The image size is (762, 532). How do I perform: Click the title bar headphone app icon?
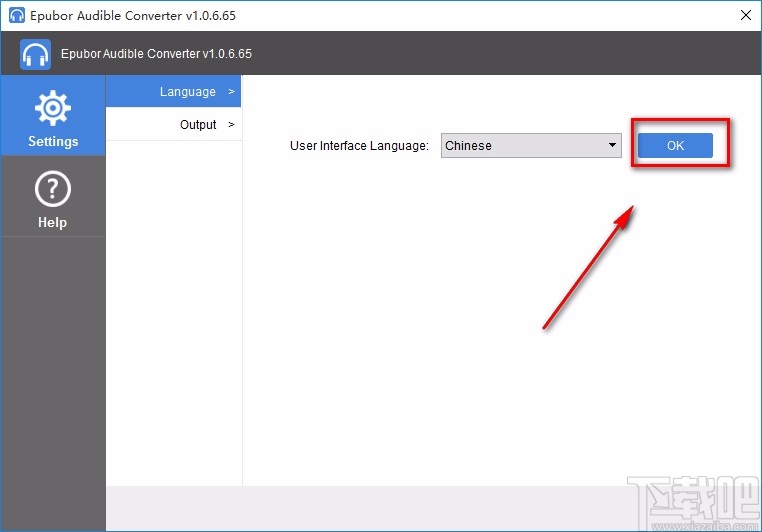click(x=17, y=15)
